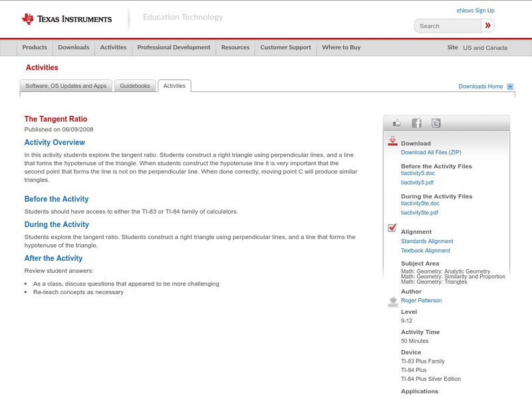The image size is (532, 398).
Task: Open the tiactivity5te.pdf file
Action: [418, 214]
